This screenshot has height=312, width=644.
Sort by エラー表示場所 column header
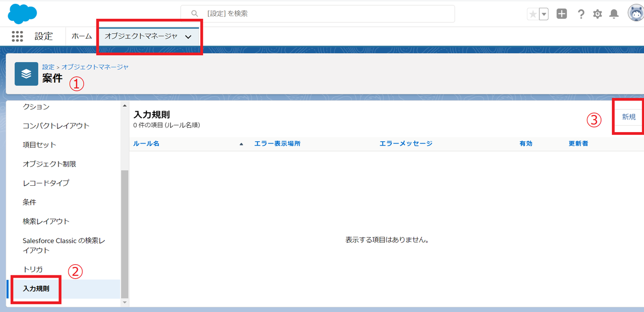tap(277, 144)
